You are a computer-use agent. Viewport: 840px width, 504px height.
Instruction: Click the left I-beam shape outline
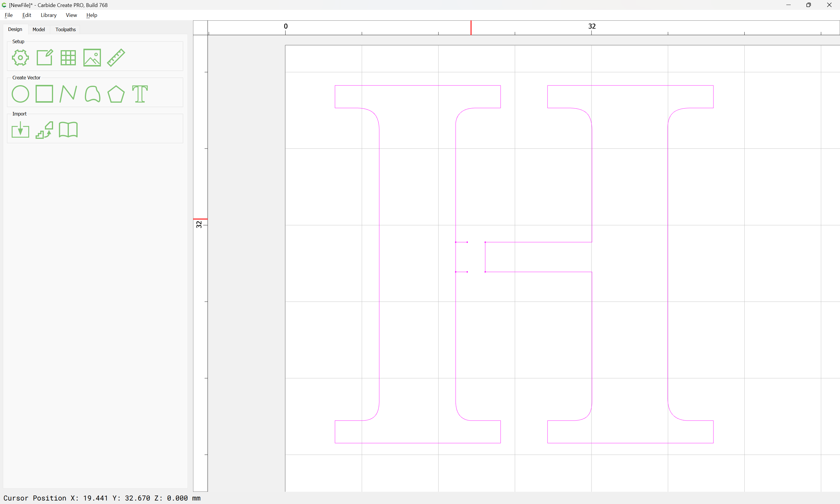coord(379,264)
